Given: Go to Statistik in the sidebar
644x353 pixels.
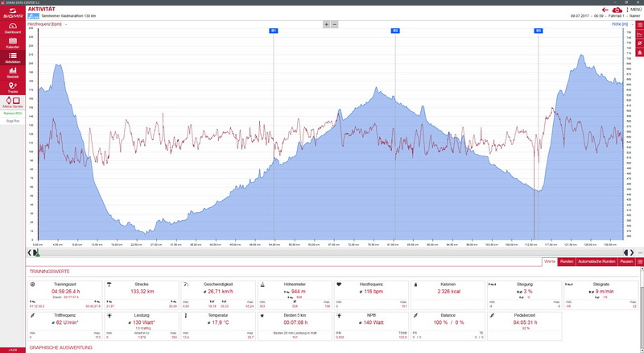Looking at the screenshot, I should pyautogui.click(x=12, y=73).
